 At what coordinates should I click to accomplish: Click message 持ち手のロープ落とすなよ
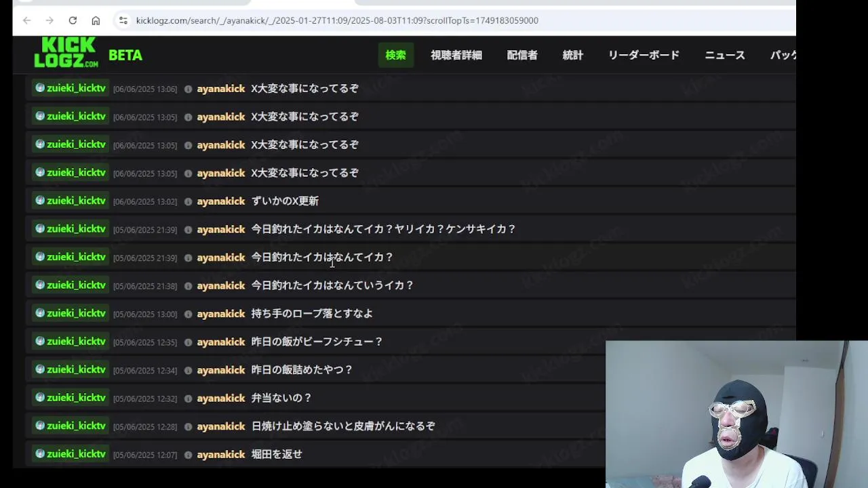(312, 314)
